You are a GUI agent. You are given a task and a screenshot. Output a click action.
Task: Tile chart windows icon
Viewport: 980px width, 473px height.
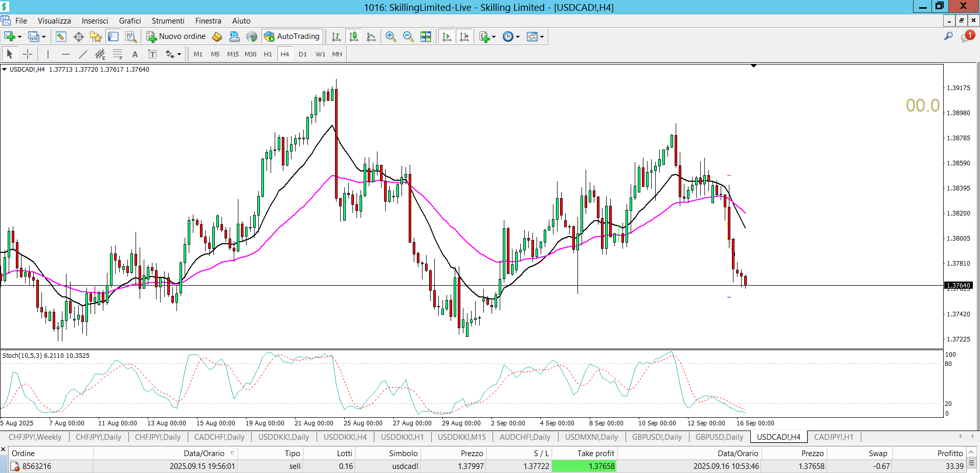pyautogui.click(x=426, y=36)
